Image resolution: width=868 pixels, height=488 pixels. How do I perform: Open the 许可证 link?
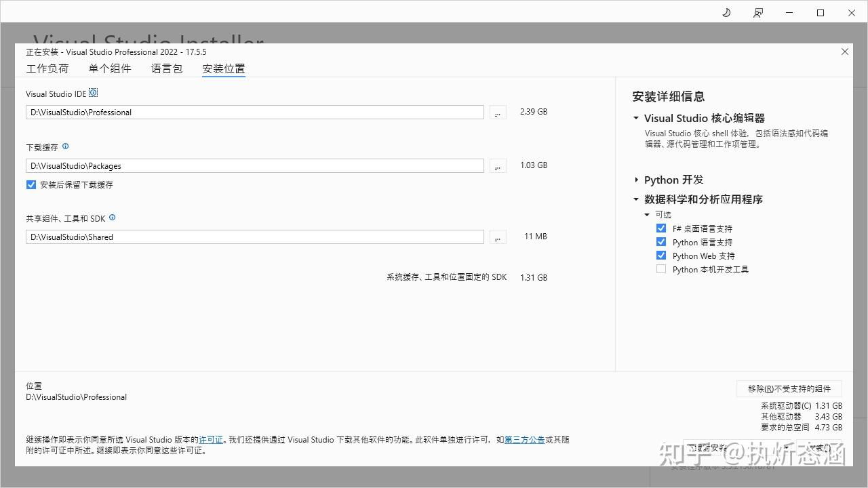pyautogui.click(x=211, y=439)
